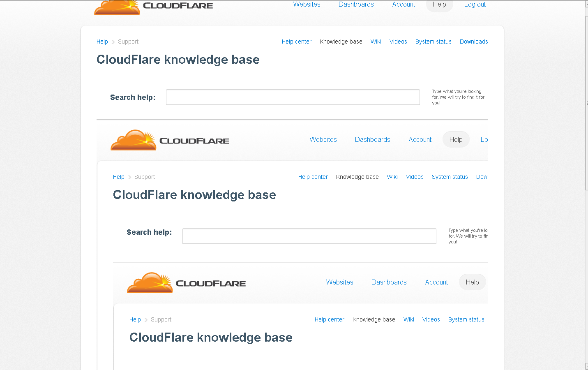The image size is (588, 370).
Task: Select the Help pill in the outermost header
Action: point(439,5)
